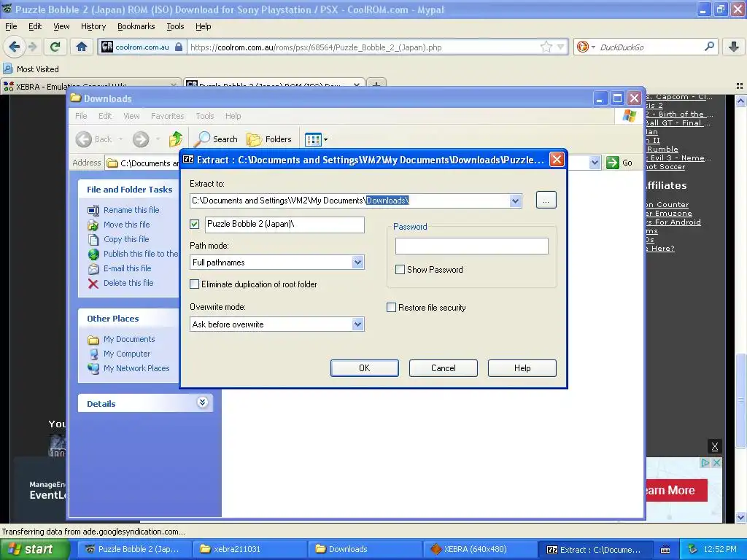Reload the page with the refresh icon
This screenshot has width=747, height=560.
[55, 47]
